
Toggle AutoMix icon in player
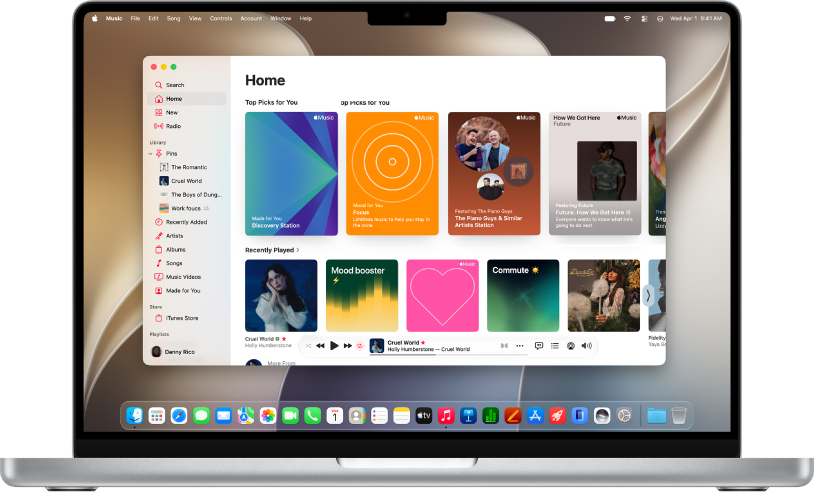pos(504,346)
